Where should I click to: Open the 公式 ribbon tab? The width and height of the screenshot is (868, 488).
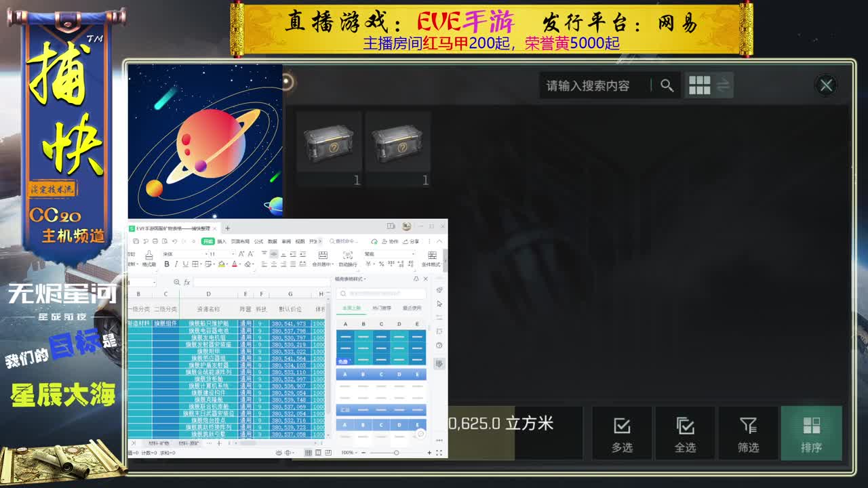pos(258,241)
